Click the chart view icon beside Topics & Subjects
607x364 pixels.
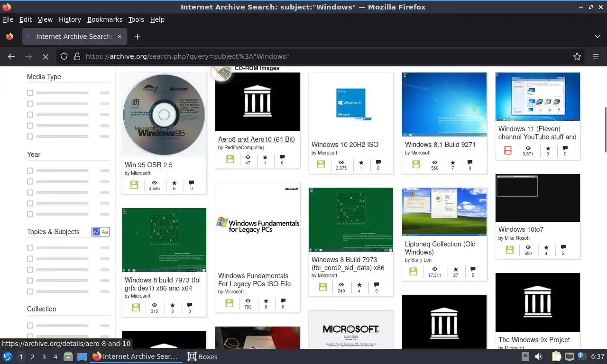96,232
